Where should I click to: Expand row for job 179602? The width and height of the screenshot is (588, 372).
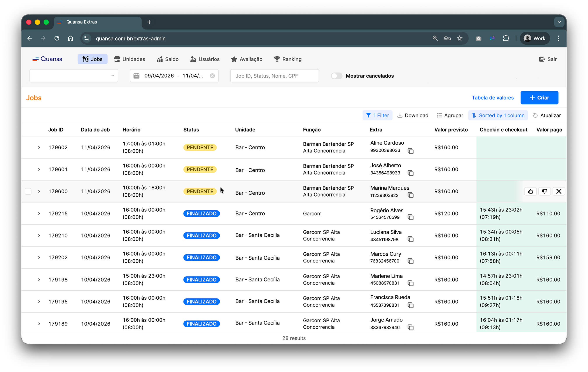[39, 147]
